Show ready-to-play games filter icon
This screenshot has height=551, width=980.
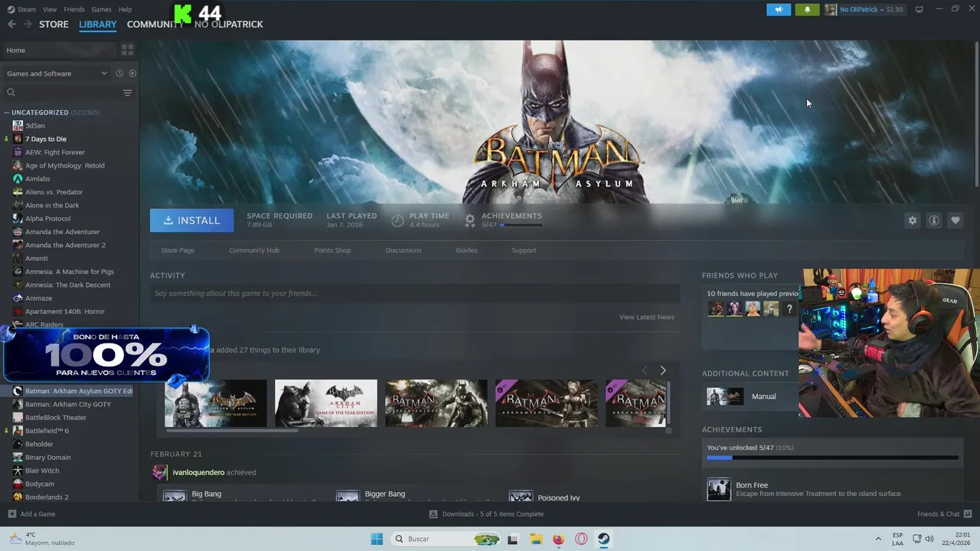132,73
